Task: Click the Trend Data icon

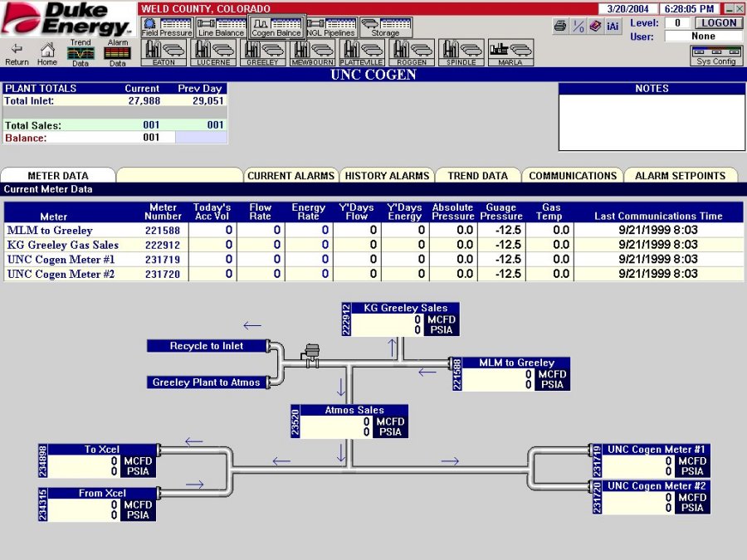Action: 81,51
